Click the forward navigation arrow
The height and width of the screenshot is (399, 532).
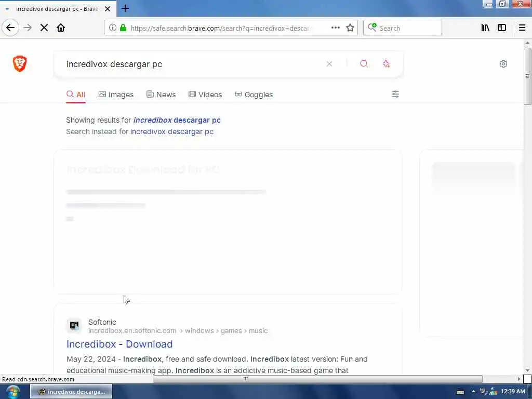(28, 28)
